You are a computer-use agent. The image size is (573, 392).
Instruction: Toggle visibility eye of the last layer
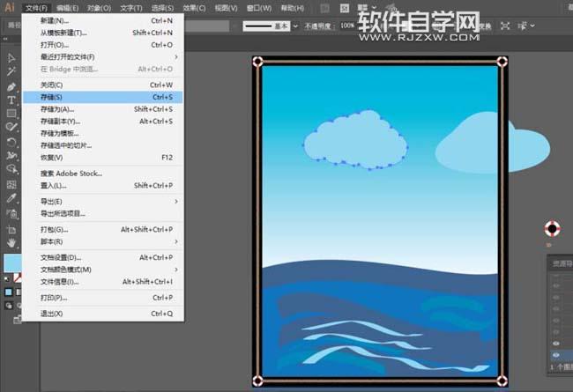pyautogui.click(x=555, y=356)
